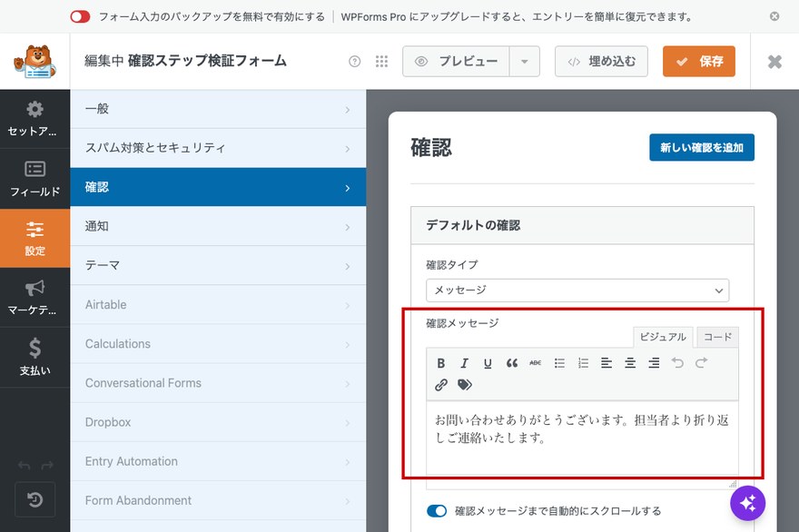Click the プレビュー button
799x532 pixels.
[456, 62]
